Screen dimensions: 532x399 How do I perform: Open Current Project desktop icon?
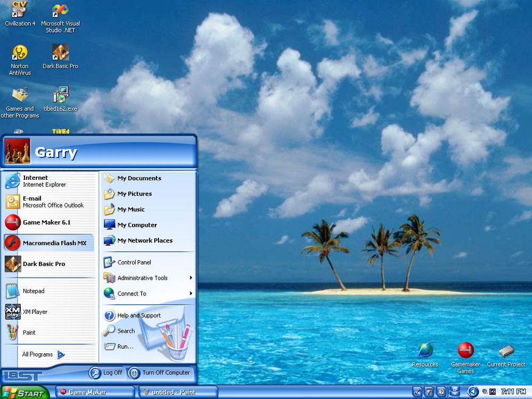[506, 355]
